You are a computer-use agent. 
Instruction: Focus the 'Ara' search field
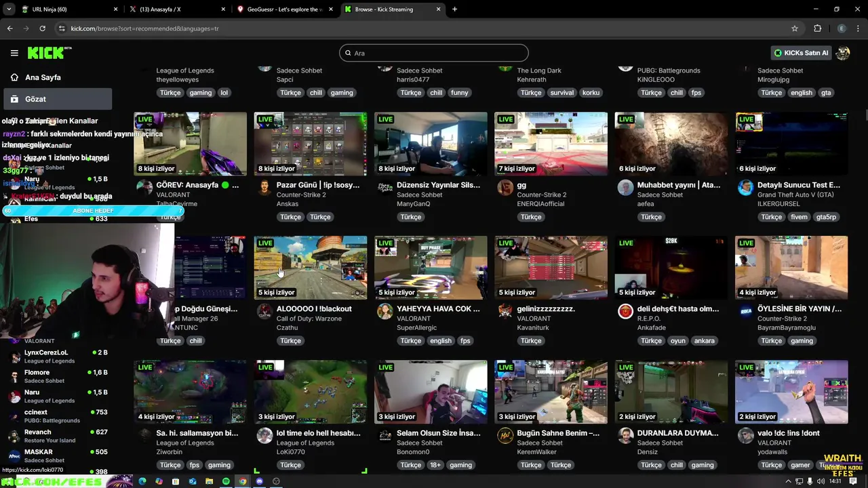[x=434, y=53]
